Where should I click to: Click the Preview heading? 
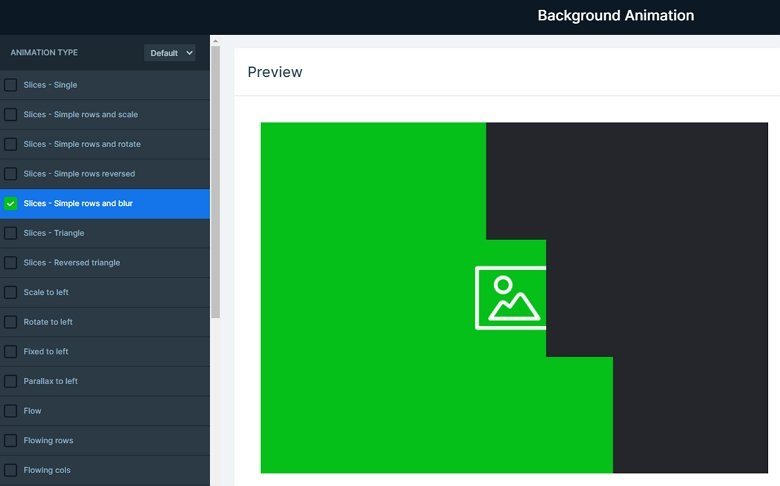pos(275,72)
